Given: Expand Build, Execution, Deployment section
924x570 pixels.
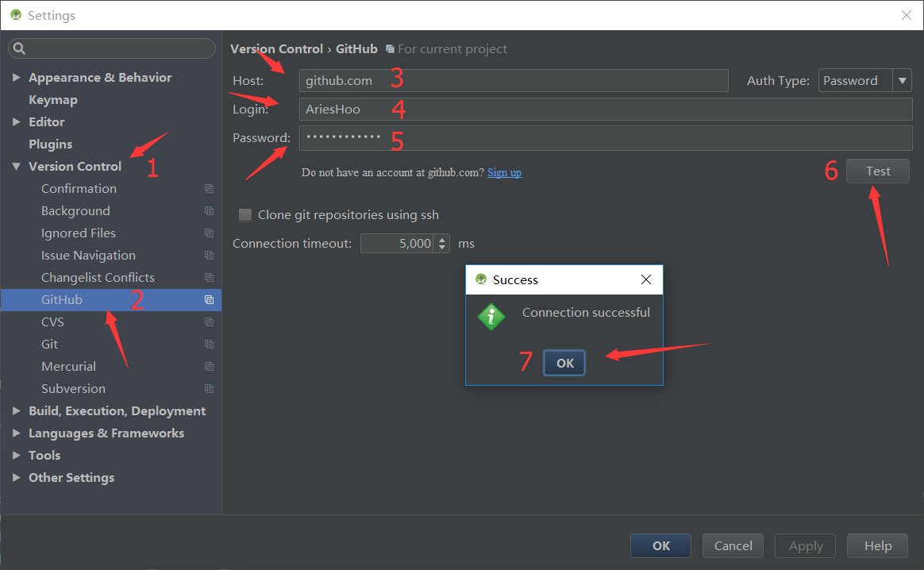Looking at the screenshot, I should coord(17,411).
